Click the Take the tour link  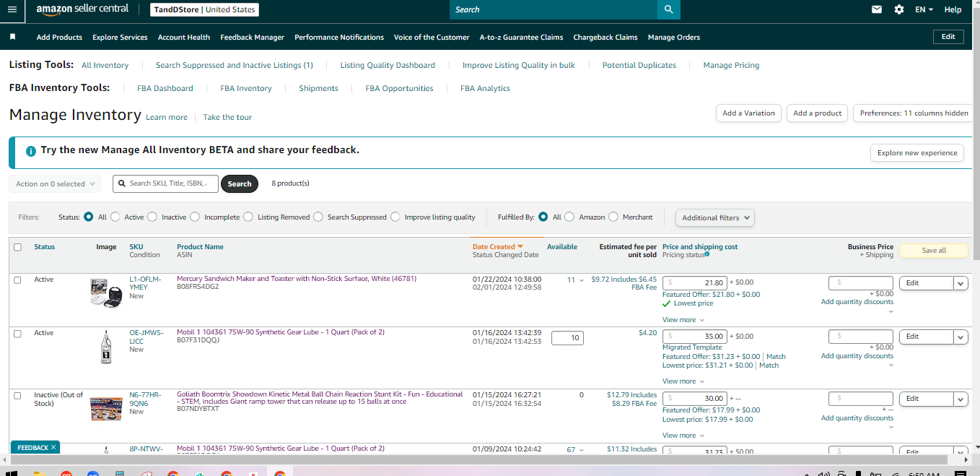tap(227, 117)
